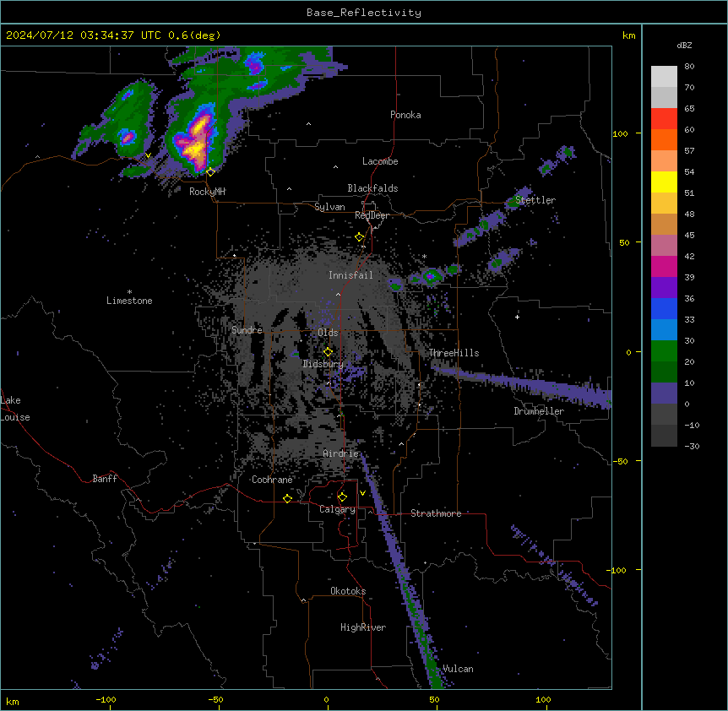
Task: Click the yellow diamond marker below Olds label
Action: pos(328,352)
